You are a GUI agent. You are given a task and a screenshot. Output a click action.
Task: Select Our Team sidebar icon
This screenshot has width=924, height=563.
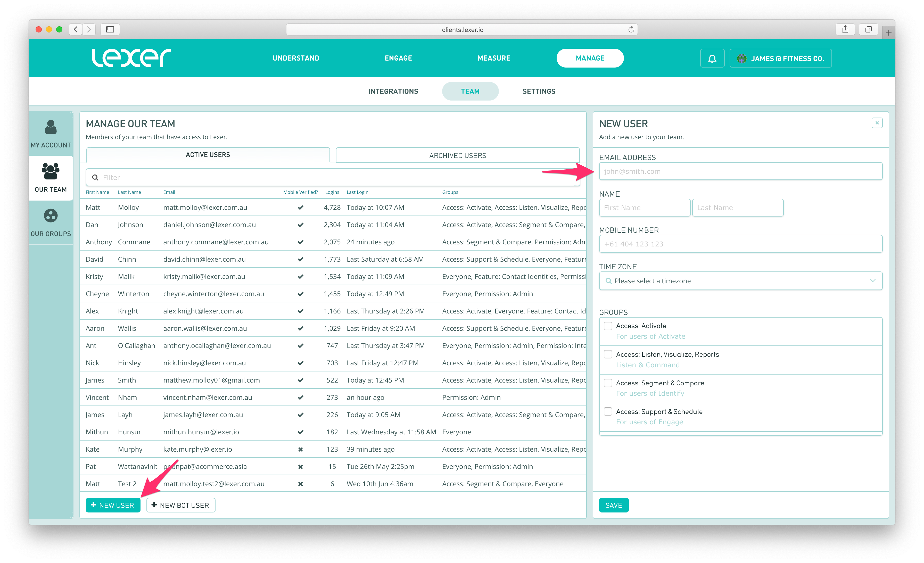(x=51, y=172)
